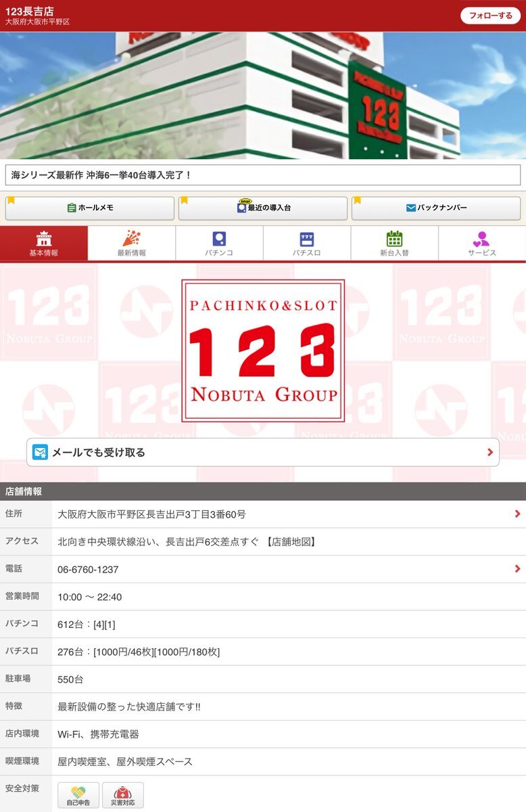Click the 店舗情報 section header

pyautogui.click(x=263, y=491)
